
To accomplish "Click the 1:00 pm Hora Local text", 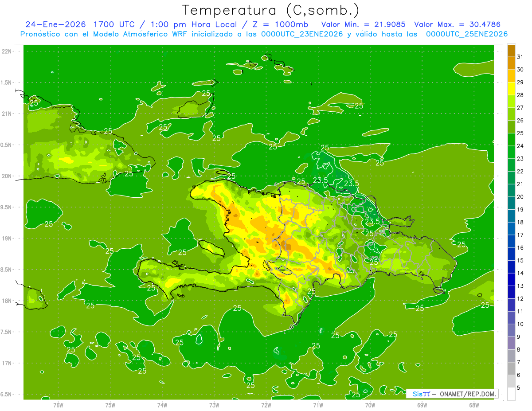I will 193,24.
